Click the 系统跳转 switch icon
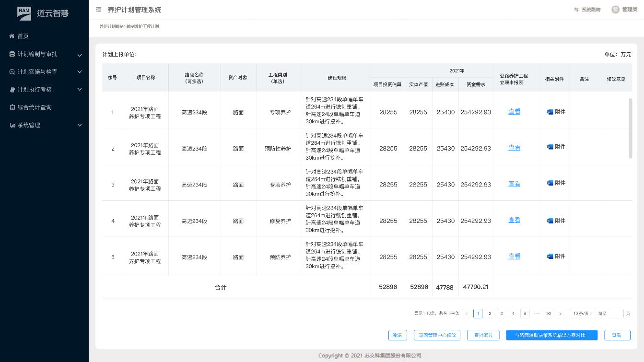The image size is (644, 362). tap(576, 10)
